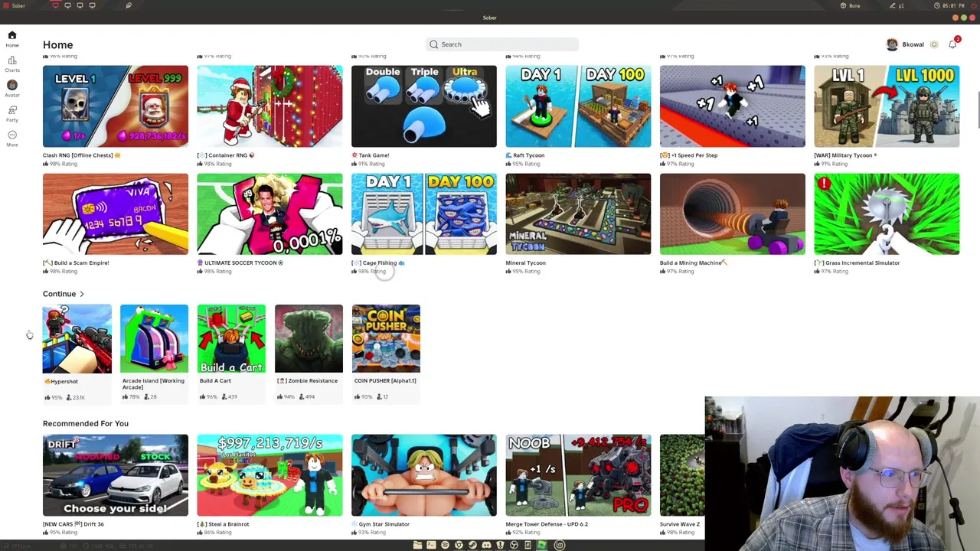Open Build a Mining Machine thumbnail
The height and width of the screenshot is (551, 980).
[x=733, y=214]
